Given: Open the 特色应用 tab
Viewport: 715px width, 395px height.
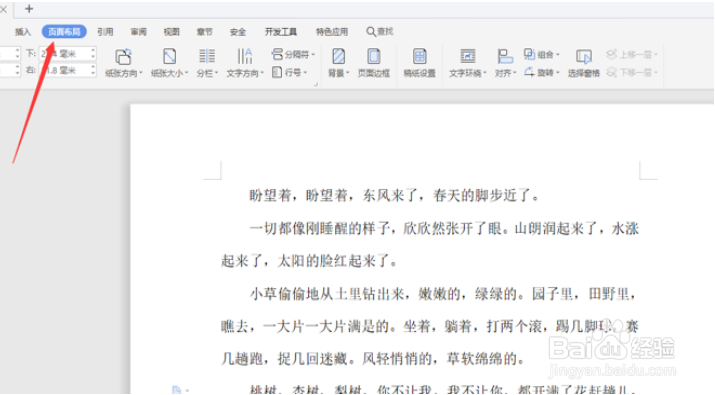Looking at the screenshot, I should tap(332, 31).
